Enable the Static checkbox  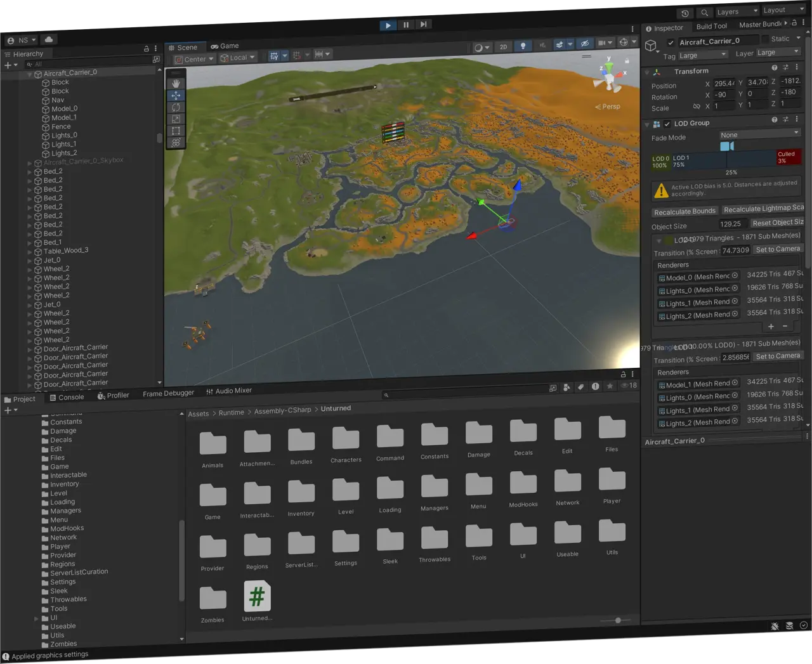[x=765, y=39]
